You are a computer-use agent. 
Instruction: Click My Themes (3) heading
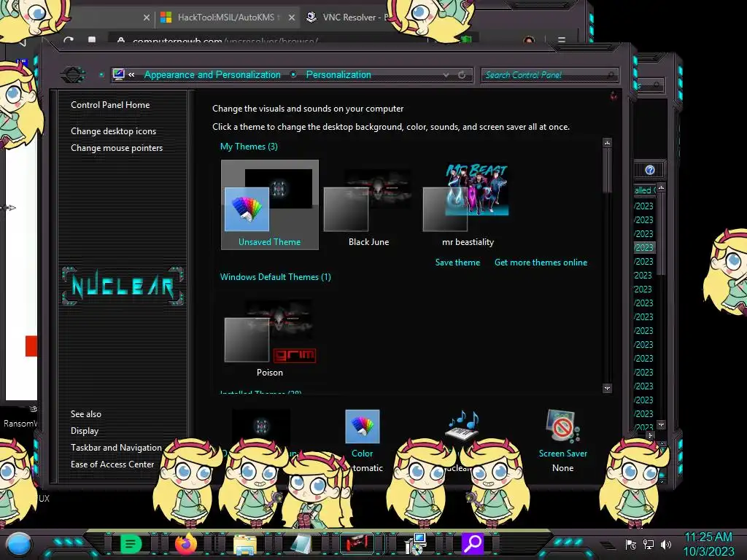[249, 147]
